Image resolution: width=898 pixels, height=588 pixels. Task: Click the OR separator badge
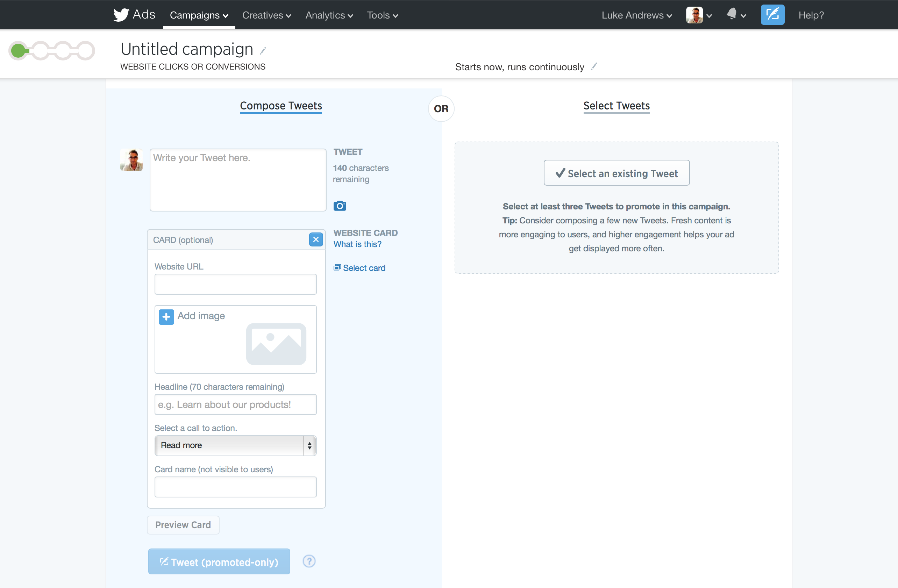441,109
